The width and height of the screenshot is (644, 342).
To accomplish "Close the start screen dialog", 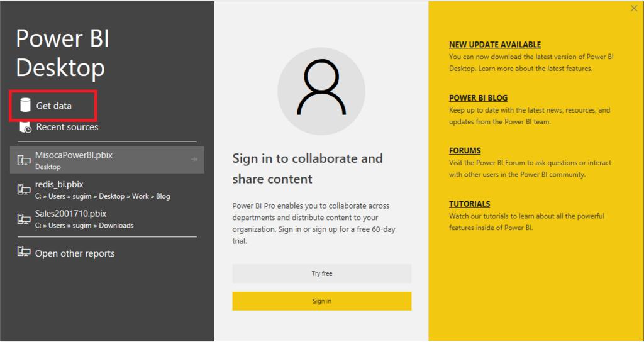I will 634,8.
